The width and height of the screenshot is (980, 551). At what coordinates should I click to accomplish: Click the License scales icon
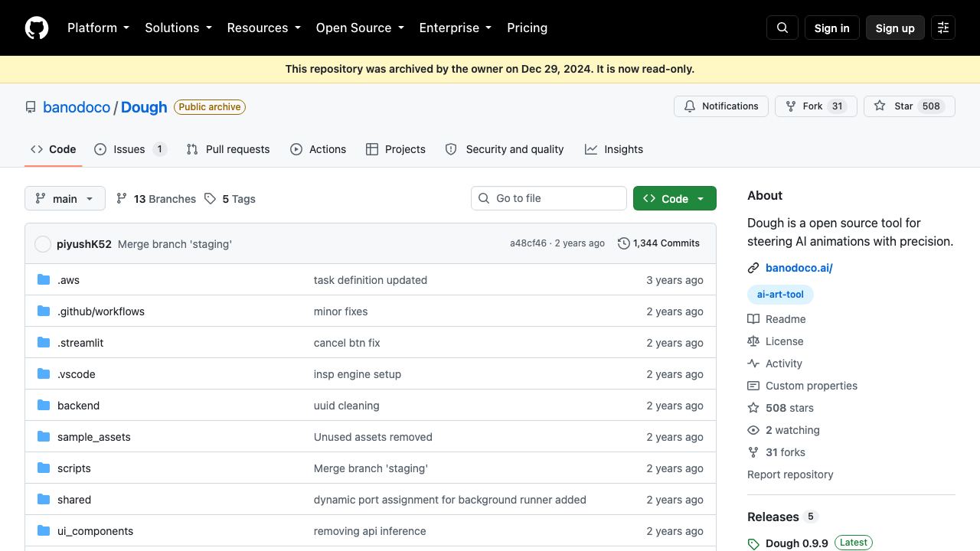pyautogui.click(x=753, y=341)
